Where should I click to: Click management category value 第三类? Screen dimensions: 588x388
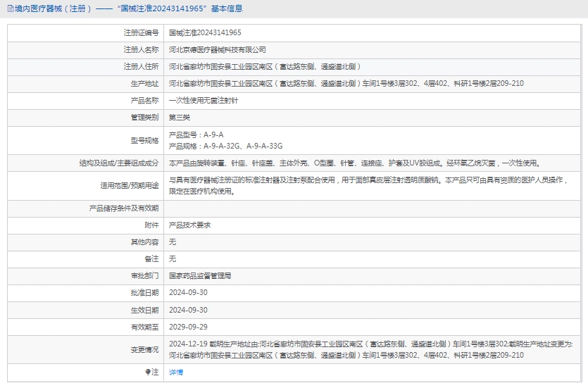coord(179,117)
